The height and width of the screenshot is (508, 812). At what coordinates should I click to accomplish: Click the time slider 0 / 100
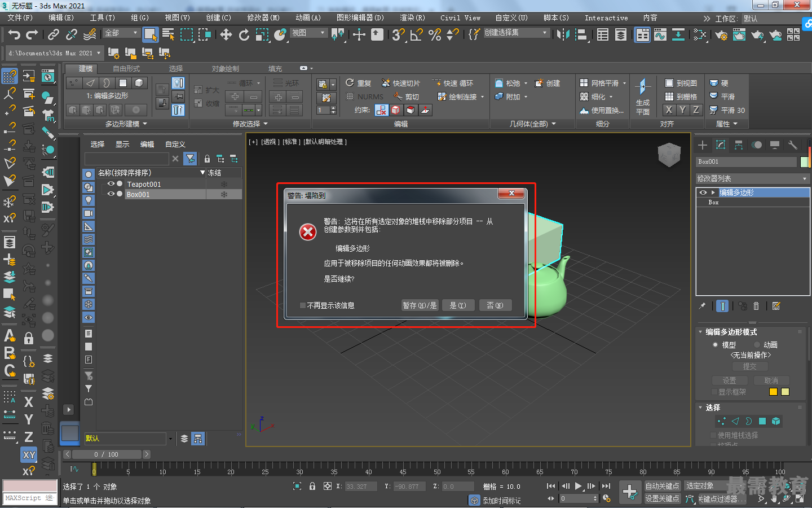coord(107,454)
